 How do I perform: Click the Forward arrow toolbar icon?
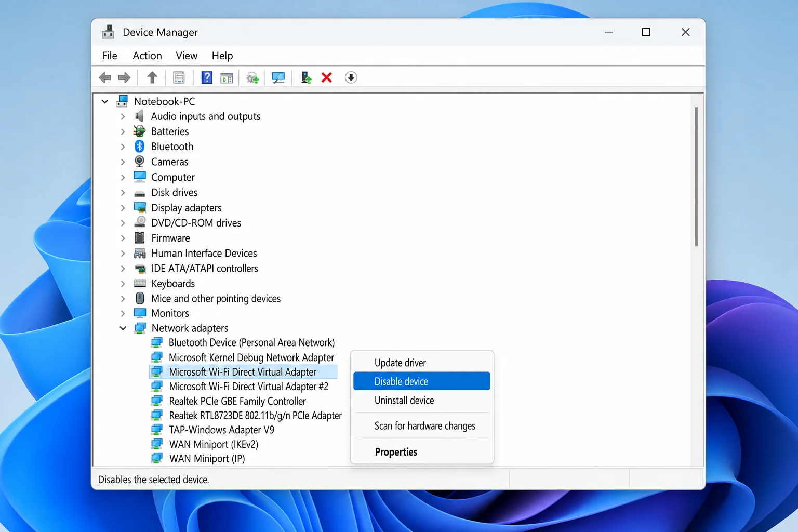(124, 78)
